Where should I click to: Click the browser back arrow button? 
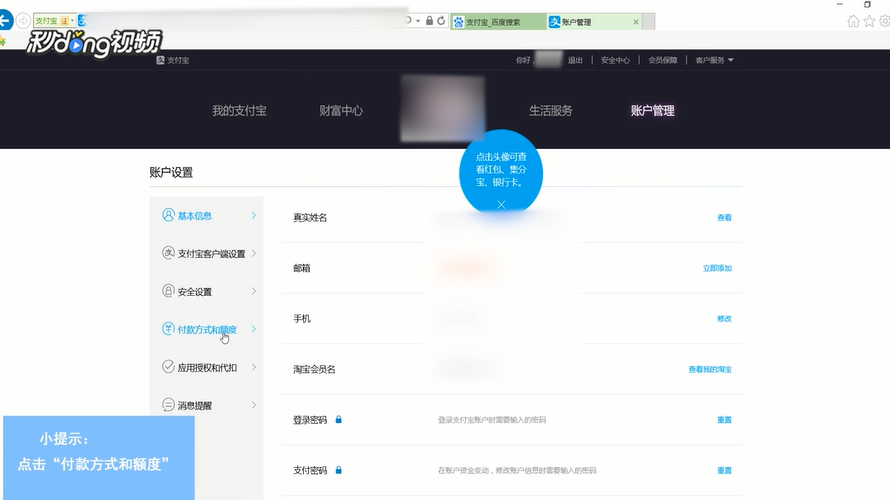point(5,21)
